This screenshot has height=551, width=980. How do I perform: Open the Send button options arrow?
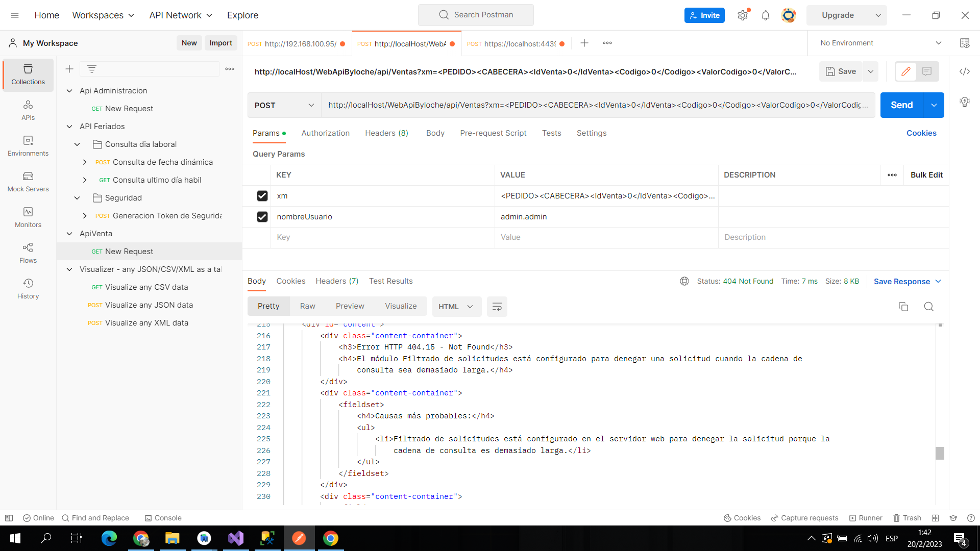(934, 105)
